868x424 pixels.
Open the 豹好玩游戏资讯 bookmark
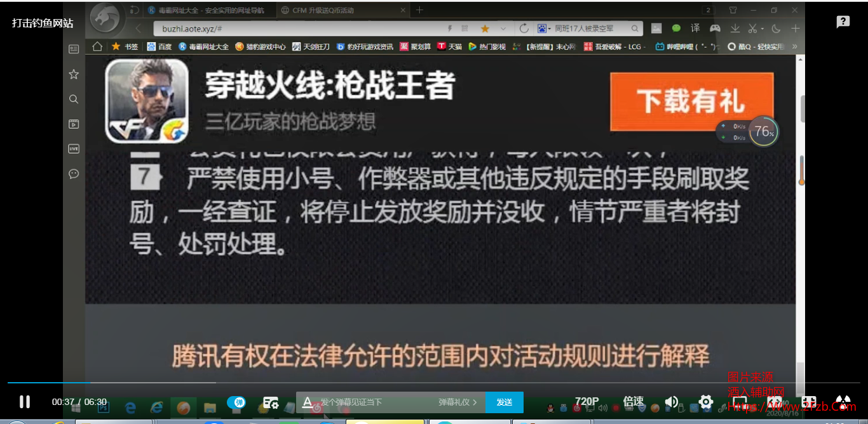pos(365,46)
